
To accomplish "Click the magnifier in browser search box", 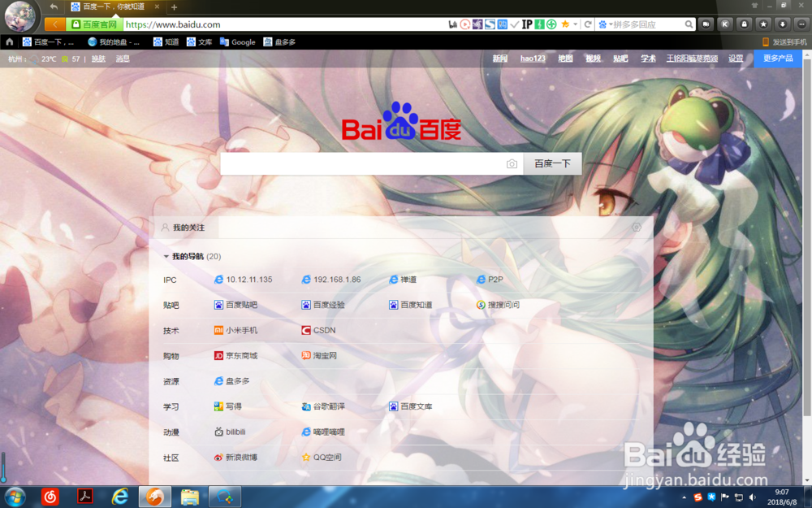I will [x=689, y=24].
